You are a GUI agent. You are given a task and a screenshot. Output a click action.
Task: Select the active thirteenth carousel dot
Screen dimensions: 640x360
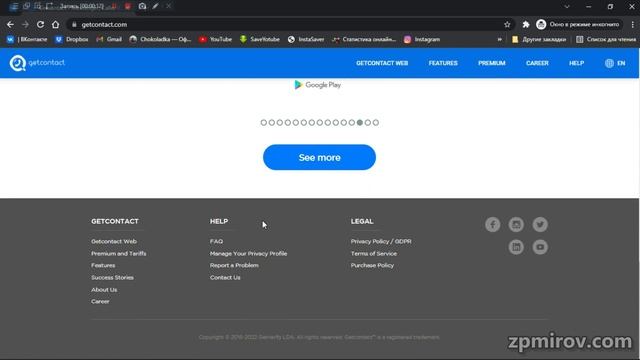pyautogui.click(x=360, y=122)
